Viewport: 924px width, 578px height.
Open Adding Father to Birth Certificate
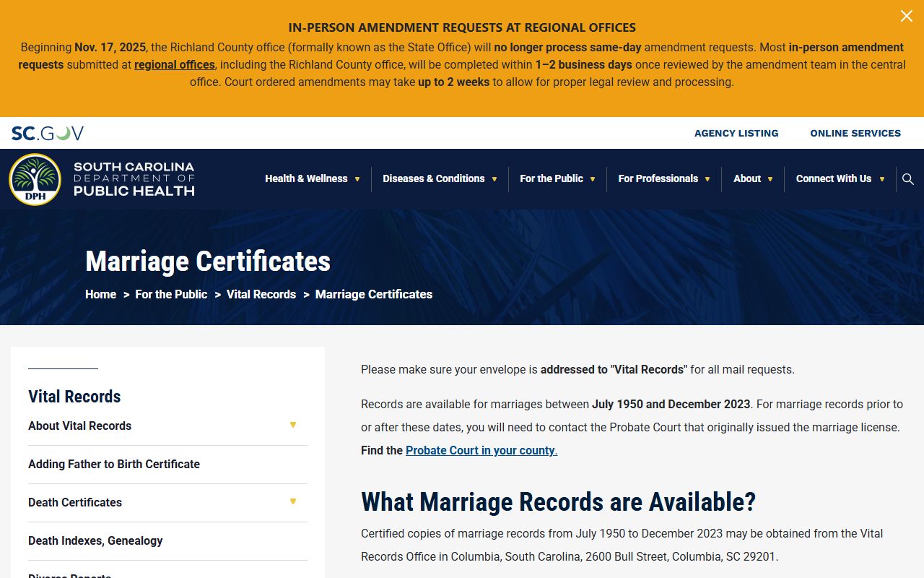pos(114,464)
